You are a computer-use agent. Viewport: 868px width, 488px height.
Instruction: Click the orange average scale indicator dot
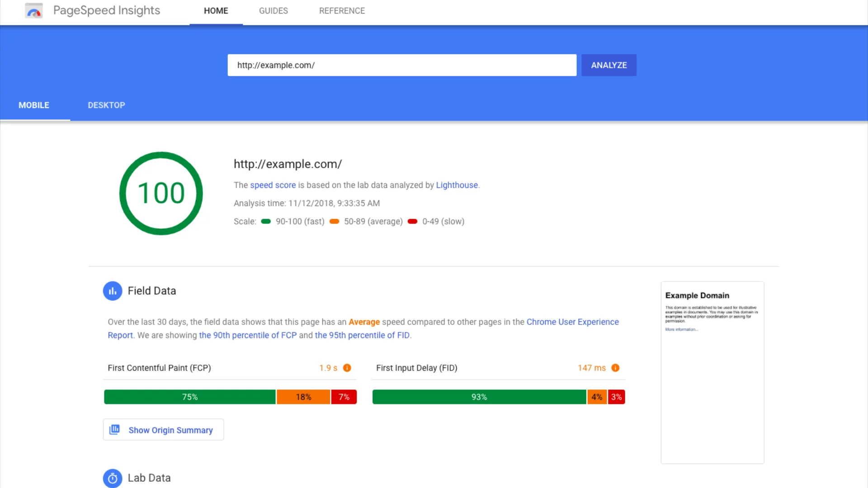tap(334, 221)
